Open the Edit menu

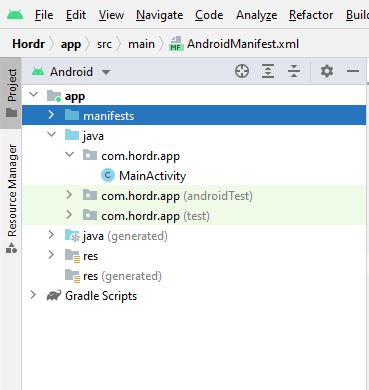[x=76, y=15]
